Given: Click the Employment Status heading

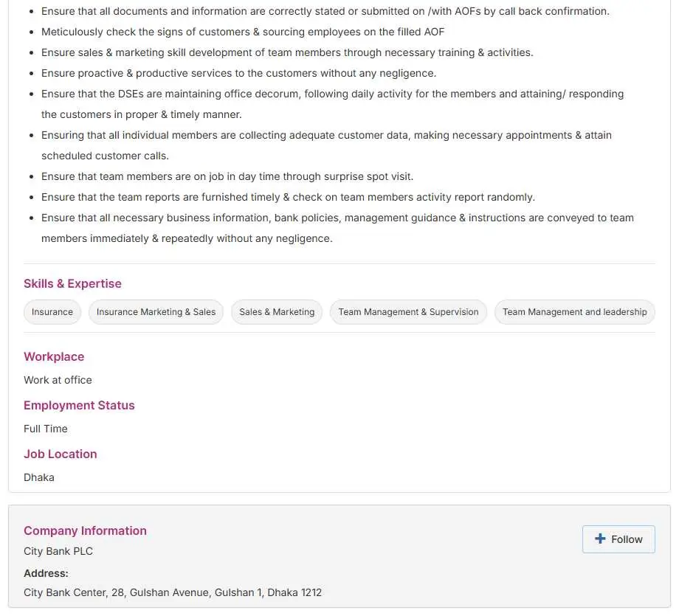Looking at the screenshot, I should [x=79, y=406].
